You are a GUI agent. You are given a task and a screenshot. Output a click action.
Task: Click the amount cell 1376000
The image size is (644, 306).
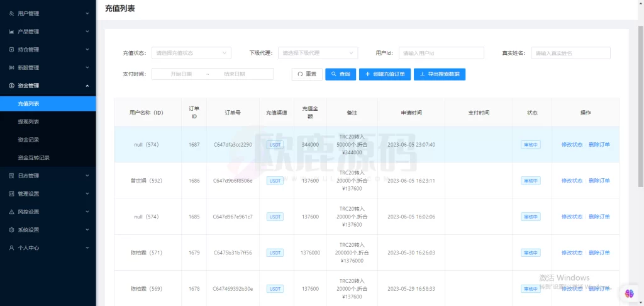310,252
